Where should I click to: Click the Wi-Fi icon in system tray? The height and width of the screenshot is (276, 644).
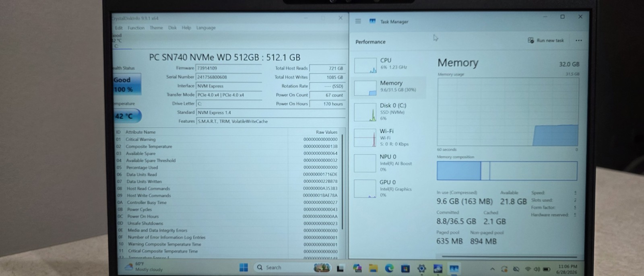pos(528,269)
